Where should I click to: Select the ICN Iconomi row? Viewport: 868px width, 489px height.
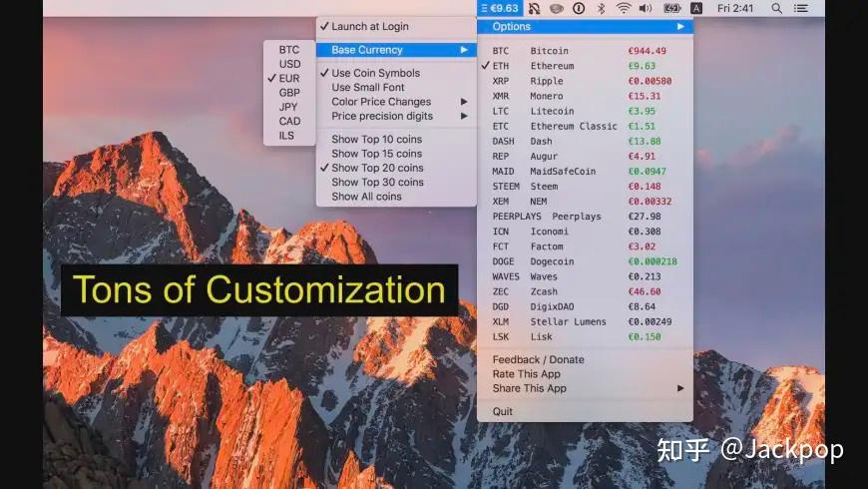coord(585,231)
